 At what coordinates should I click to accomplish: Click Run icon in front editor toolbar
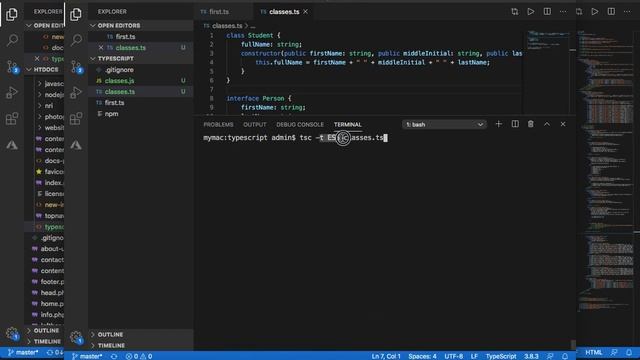click(x=531, y=11)
